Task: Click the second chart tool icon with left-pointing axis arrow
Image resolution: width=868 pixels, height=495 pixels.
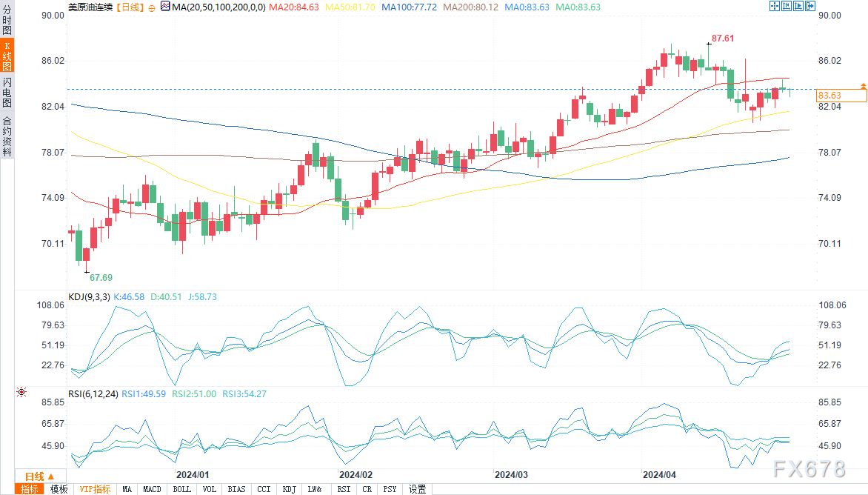Action: point(787,7)
